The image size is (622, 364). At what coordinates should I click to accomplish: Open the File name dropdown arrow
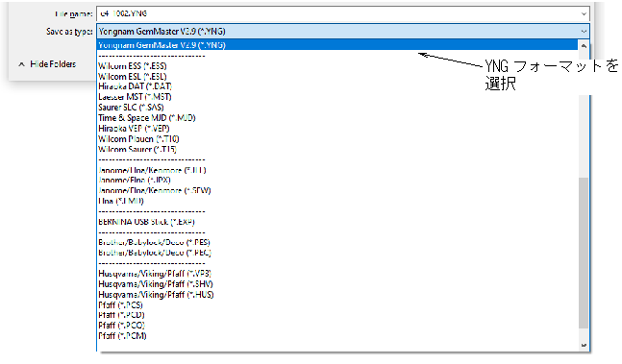tap(584, 13)
